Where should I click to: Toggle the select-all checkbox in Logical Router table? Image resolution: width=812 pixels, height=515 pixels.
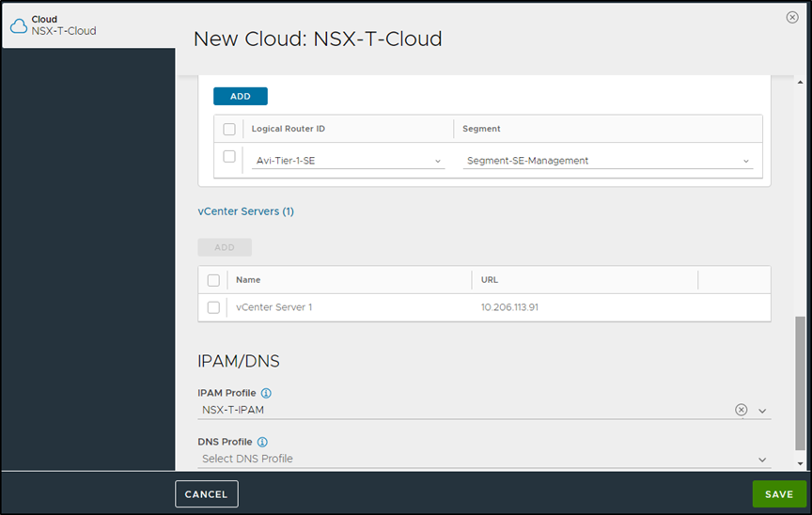pos(229,129)
